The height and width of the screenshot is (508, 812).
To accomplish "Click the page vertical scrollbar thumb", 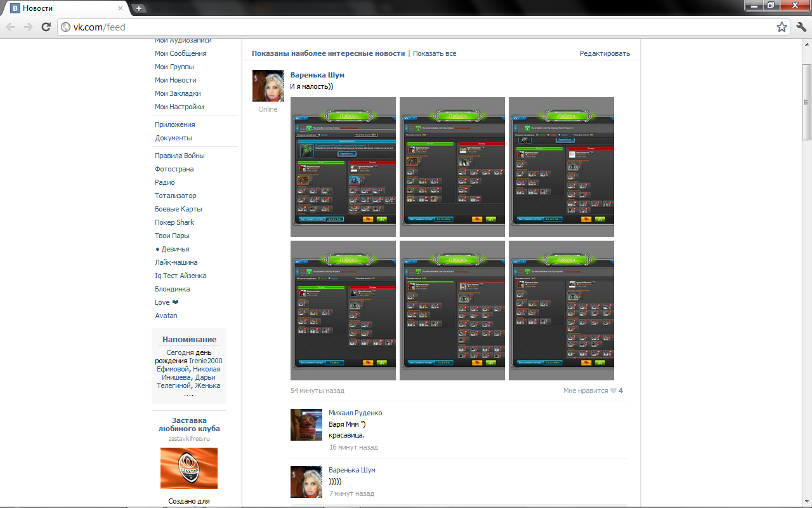I will coord(807,102).
